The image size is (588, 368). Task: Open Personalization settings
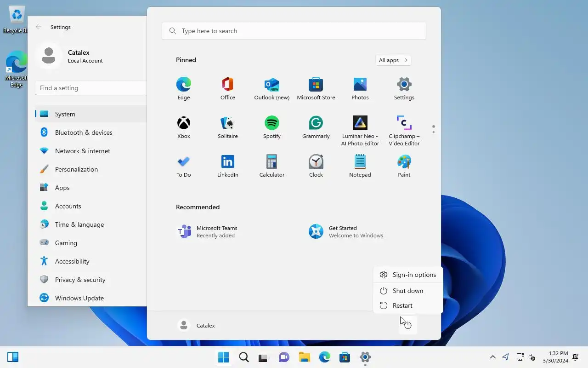(91, 169)
